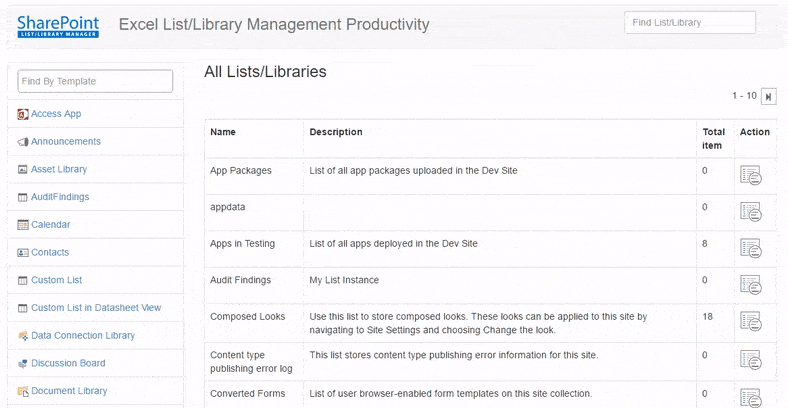The width and height of the screenshot is (788, 408).
Task: Filter by Calendar template
Action: (x=50, y=225)
